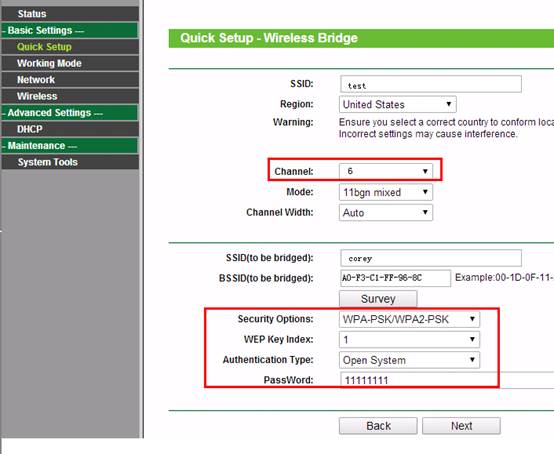Open the WEP Key Index dropdown

click(x=409, y=340)
